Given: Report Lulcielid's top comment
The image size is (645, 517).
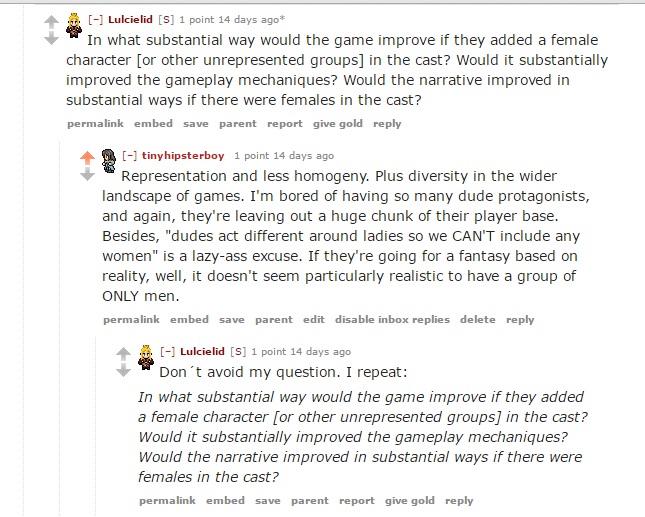Looking at the screenshot, I should 285,124.
